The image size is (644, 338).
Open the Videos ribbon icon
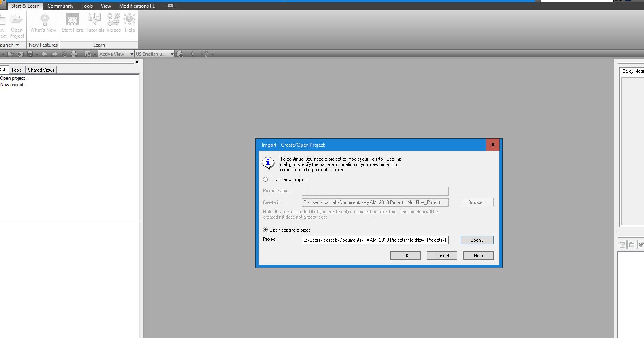coord(113,19)
